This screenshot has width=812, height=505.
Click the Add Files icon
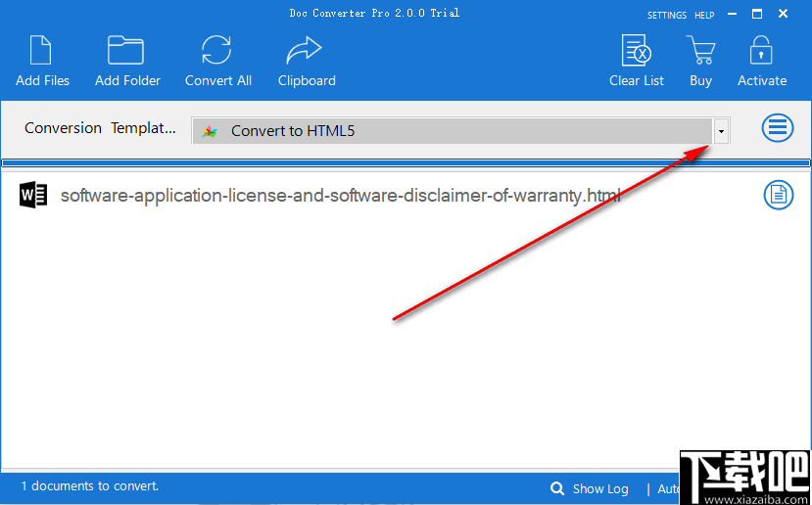click(x=41, y=51)
